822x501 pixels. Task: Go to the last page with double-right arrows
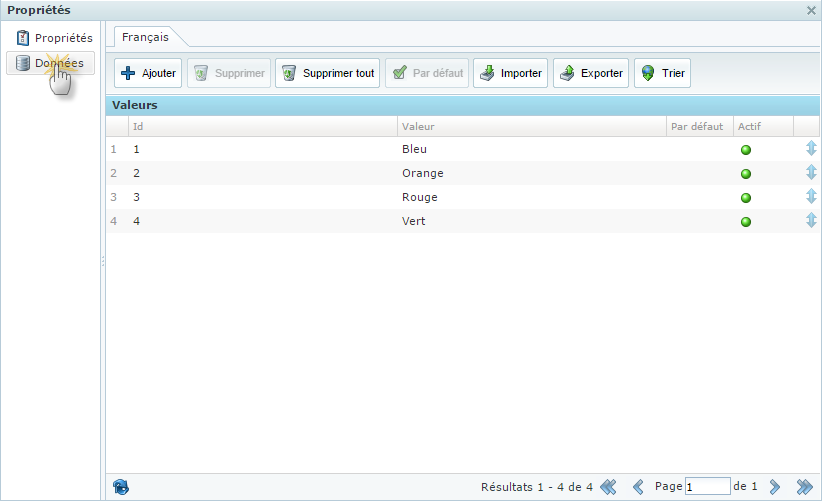click(x=804, y=487)
